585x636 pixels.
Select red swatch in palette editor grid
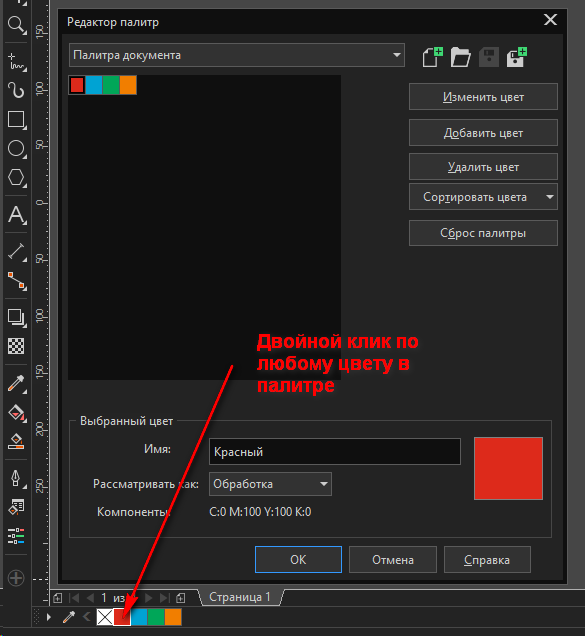(x=77, y=85)
